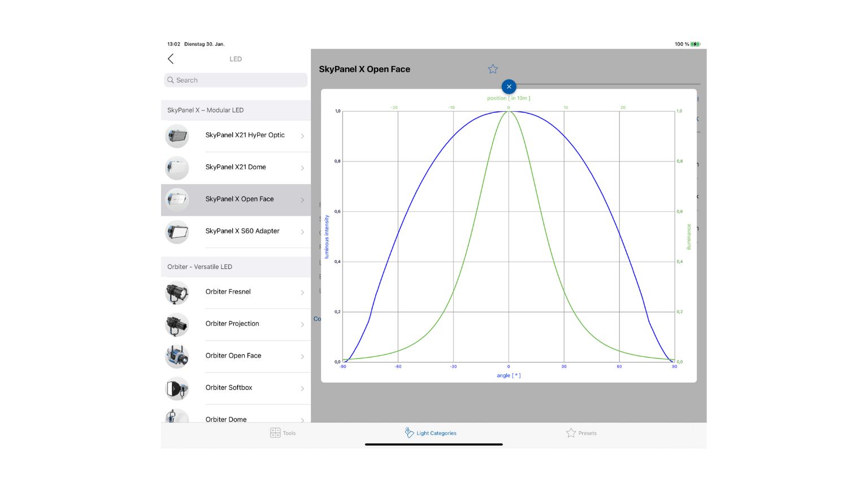Viewport: 868px width, 488px height.
Task: Expand chevron for SkyPanel X21 HyPer Optic
Action: click(302, 136)
